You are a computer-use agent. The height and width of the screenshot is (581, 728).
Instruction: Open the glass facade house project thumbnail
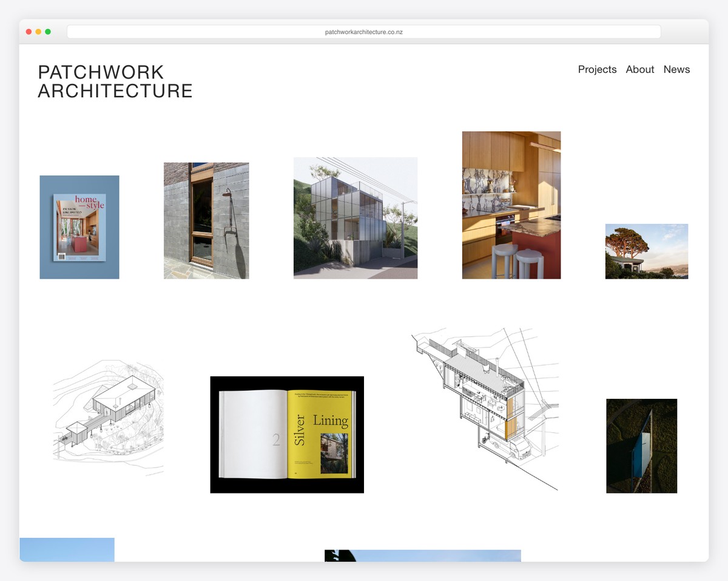pyautogui.click(x=355, y=217)
